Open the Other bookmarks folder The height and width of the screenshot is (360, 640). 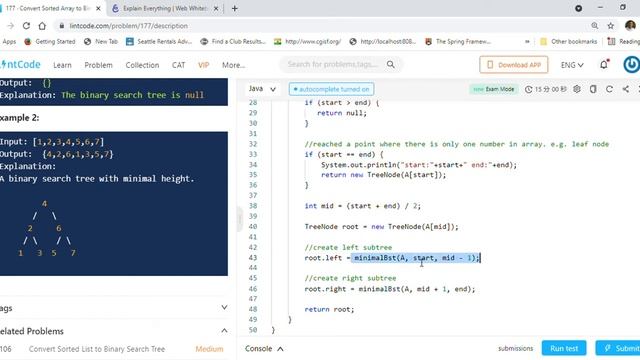568,42
